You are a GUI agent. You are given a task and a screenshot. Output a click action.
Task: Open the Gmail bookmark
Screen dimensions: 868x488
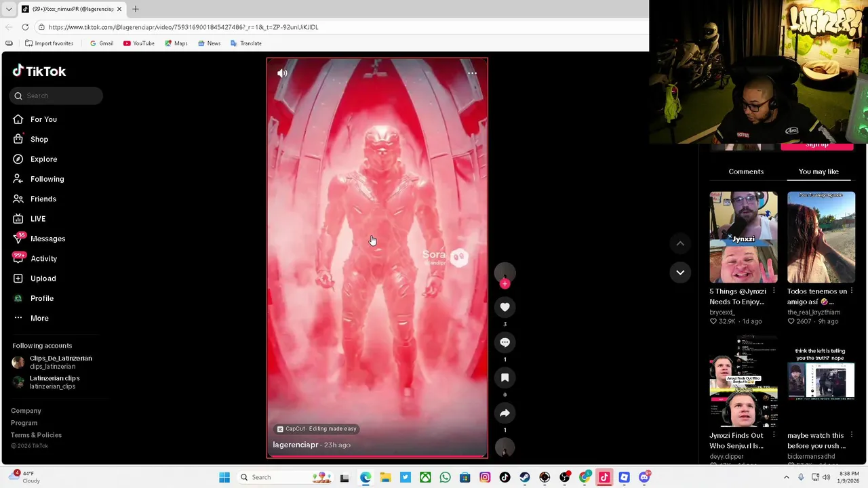point(102,43)
